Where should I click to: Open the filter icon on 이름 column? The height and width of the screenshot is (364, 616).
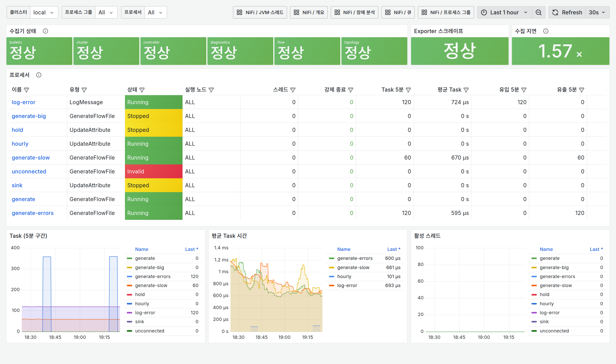point(26,90)
